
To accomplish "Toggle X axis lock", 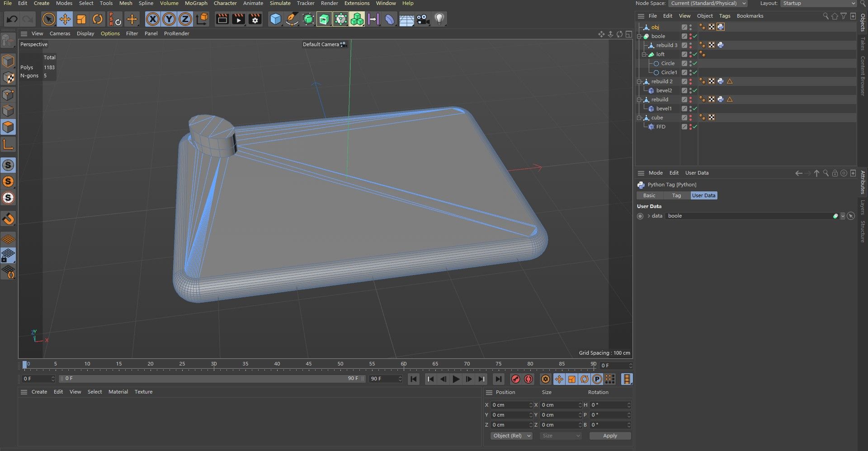I will (x=153, y=19).
